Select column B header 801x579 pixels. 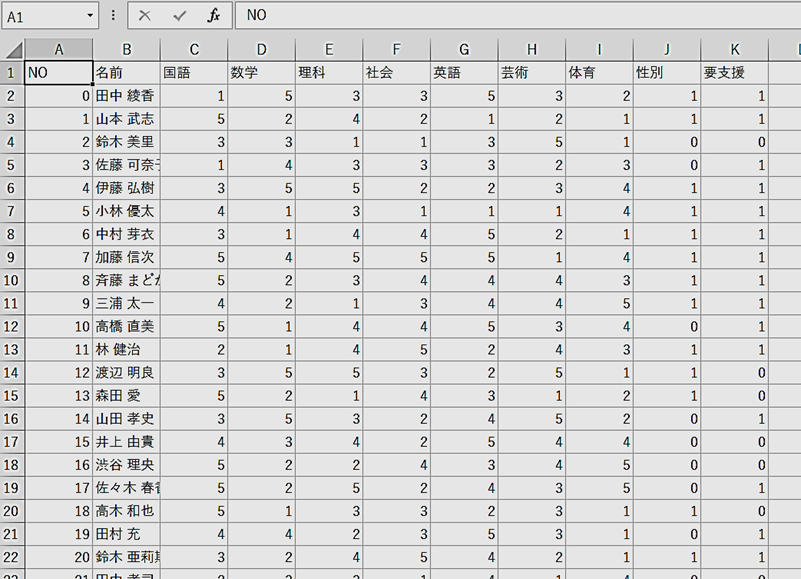[126, 50]
